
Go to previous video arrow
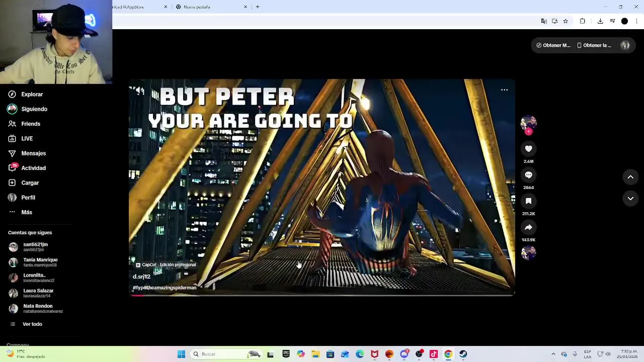coord(630,177)
